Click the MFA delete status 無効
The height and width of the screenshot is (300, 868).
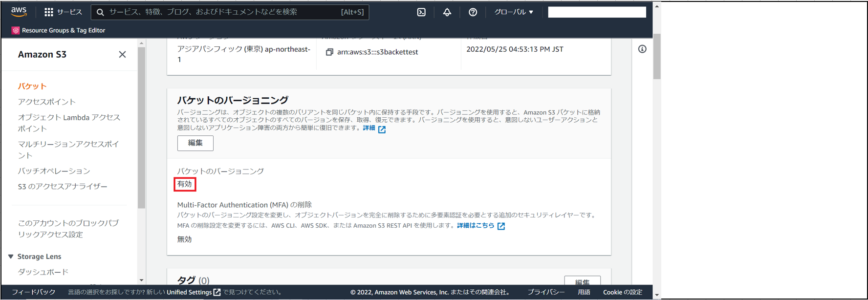point(185,239)
